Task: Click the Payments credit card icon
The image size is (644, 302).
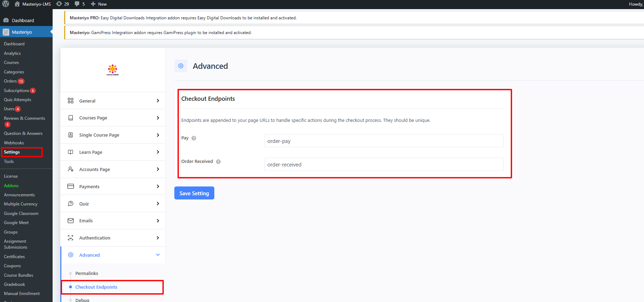Action: 71,186
